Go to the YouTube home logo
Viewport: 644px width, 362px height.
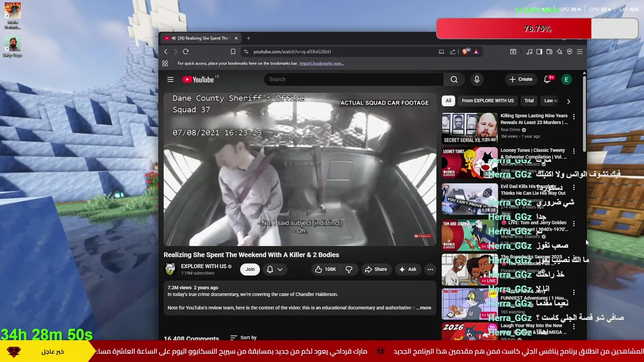coord(198,79)
